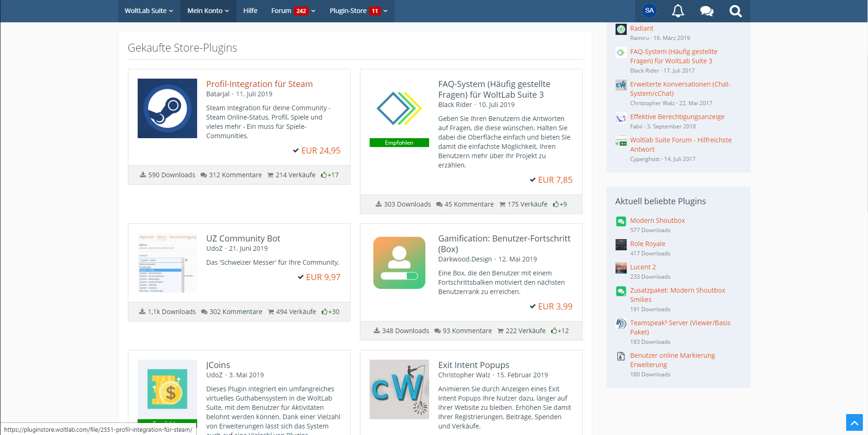
Task: Click the Exit Intent Popups thumbnail
Action: click(399, 389)
